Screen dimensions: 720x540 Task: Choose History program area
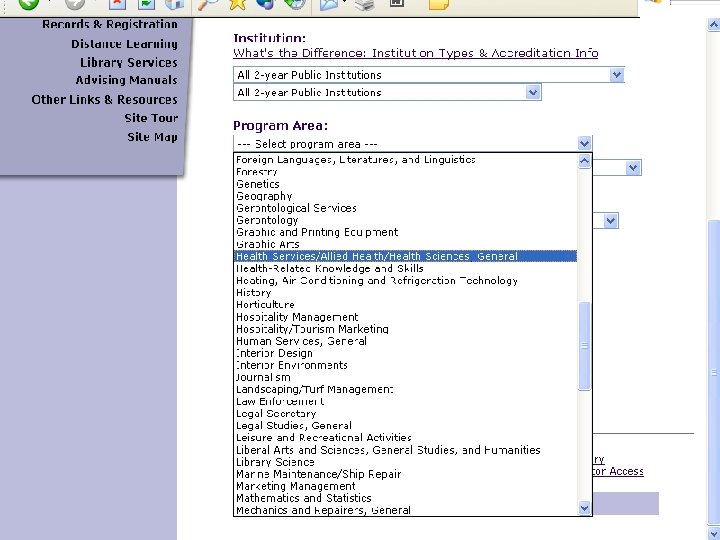coord(405,292)
